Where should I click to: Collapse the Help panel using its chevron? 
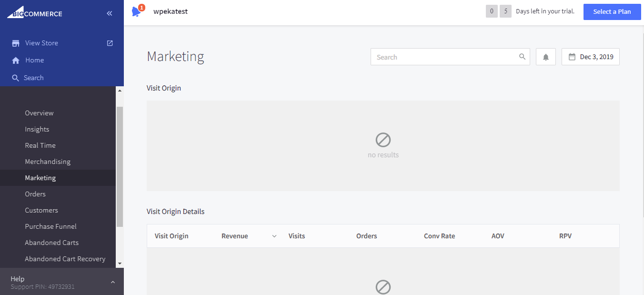click(x=113, y=282)
